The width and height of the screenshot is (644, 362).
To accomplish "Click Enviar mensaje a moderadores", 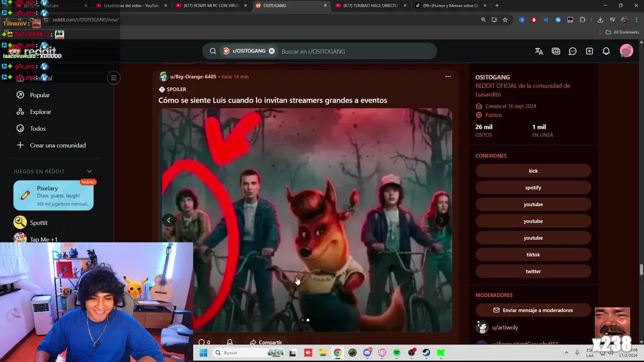I will [533, 310].
